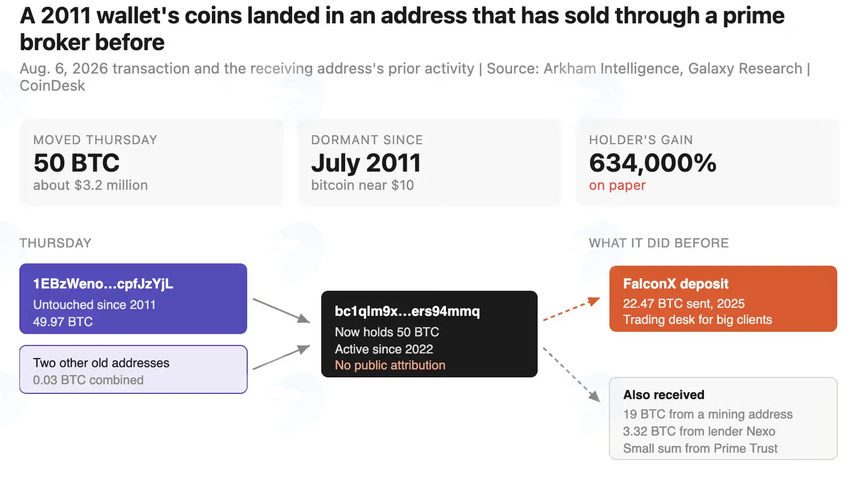
Task: Select the Dormant Since July 2011 card
Action: click(429, 162)
